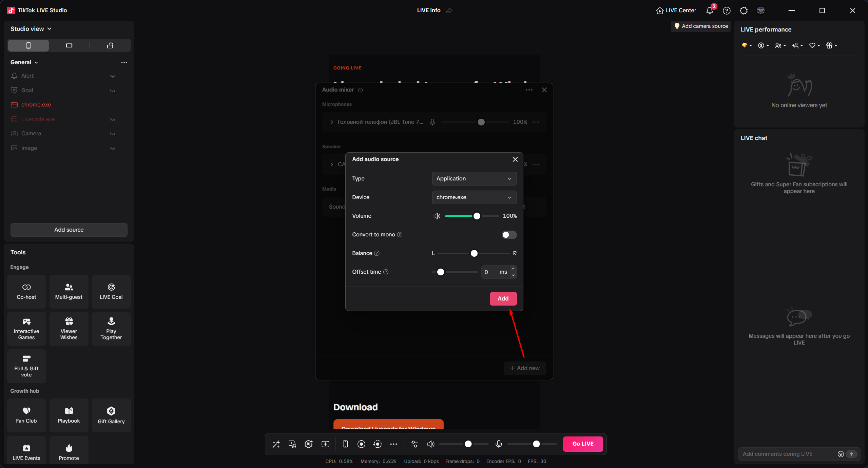Screen dimensions: 868x468
Task: Click the Balance slider handle
Action: click(x=474, y=253)
